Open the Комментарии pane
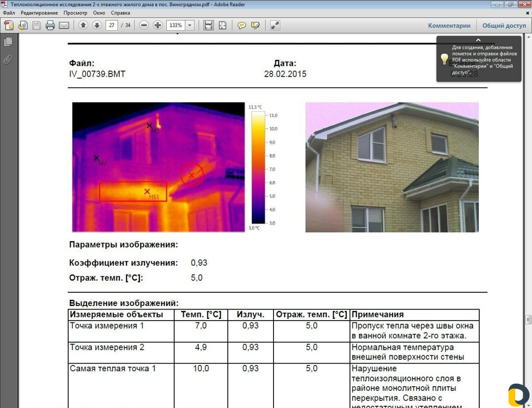The image size is (532, 408). [x=449, y=26]
